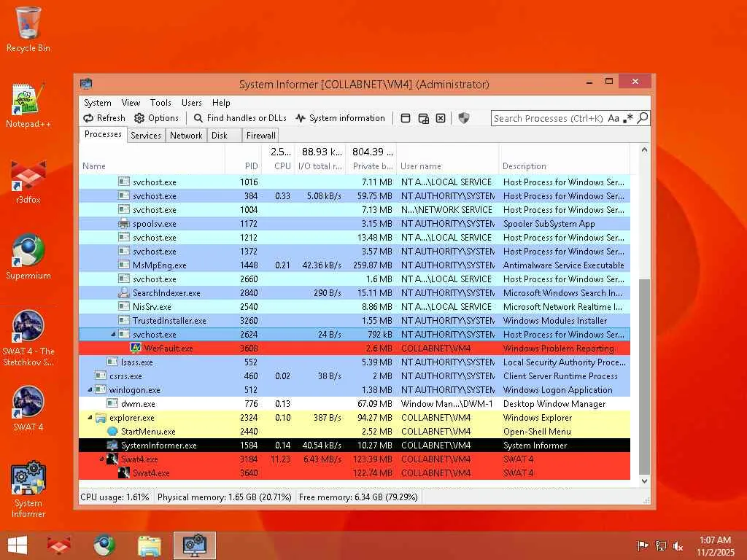
Task: Select the WerFault.exe process icon
Action: pos(136,348)
